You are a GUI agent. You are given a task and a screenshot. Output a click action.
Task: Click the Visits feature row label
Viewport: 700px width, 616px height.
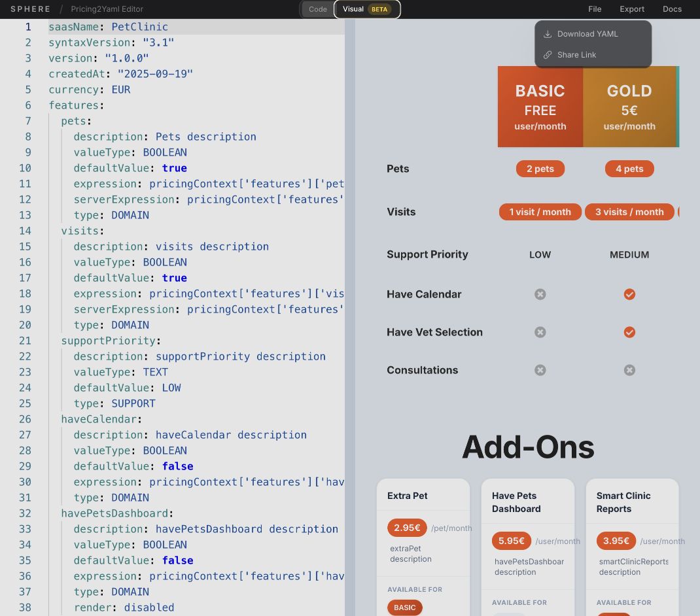click(x=401, y=212)
